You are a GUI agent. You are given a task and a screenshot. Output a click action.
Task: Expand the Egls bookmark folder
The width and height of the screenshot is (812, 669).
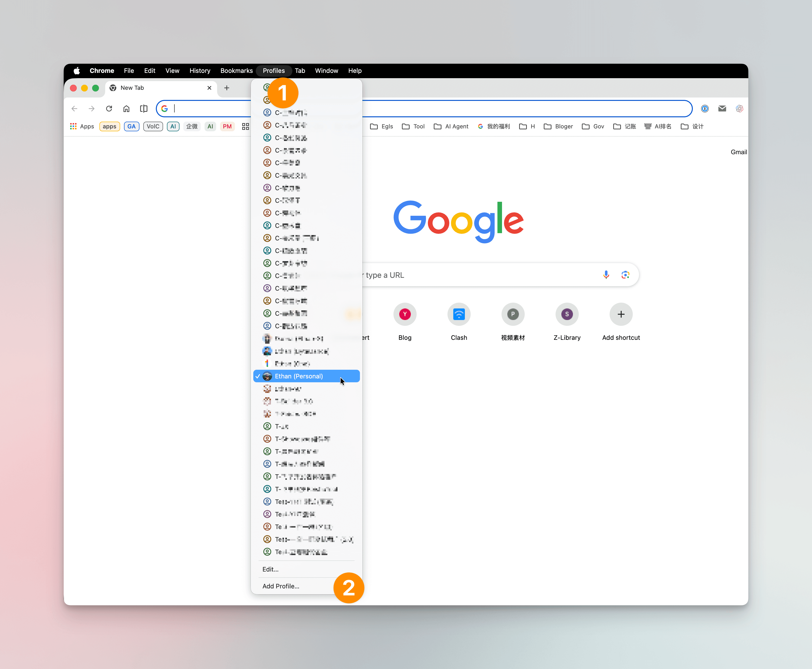tap(381, 126)
